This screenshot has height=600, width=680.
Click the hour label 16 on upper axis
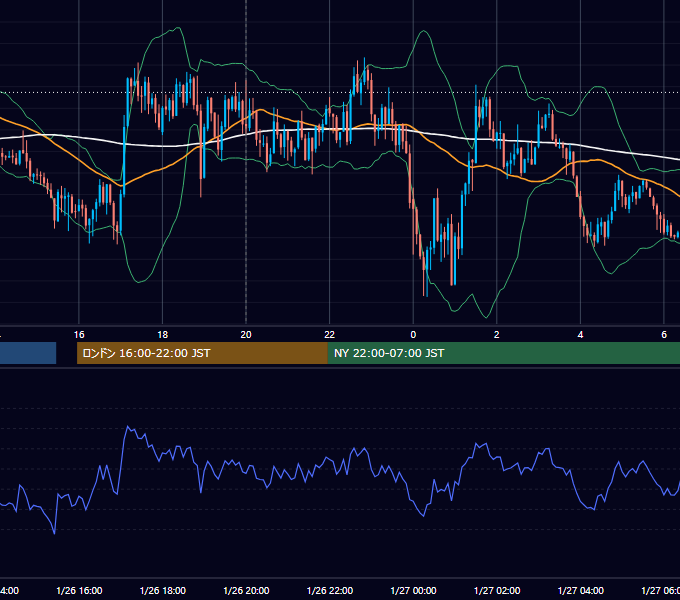coord(79,335)
